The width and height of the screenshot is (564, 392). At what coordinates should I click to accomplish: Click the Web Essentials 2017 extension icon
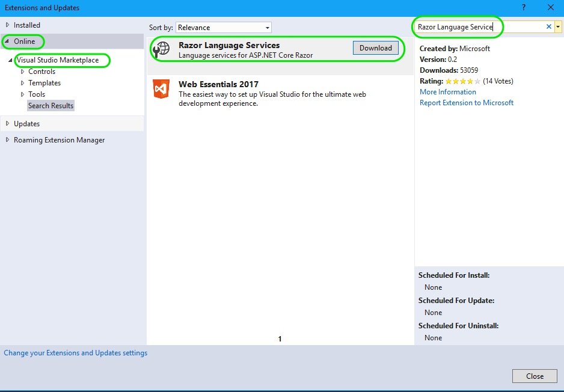click(161, 88)
